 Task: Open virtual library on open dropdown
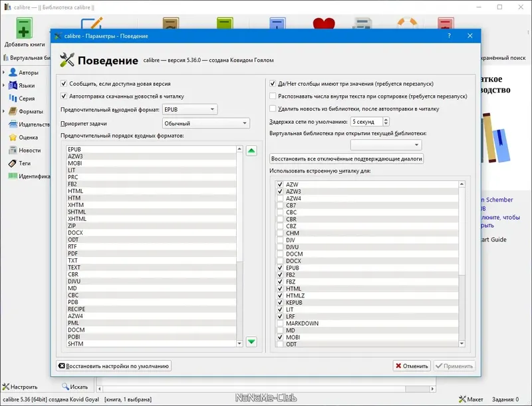click(x=386, y=144)
